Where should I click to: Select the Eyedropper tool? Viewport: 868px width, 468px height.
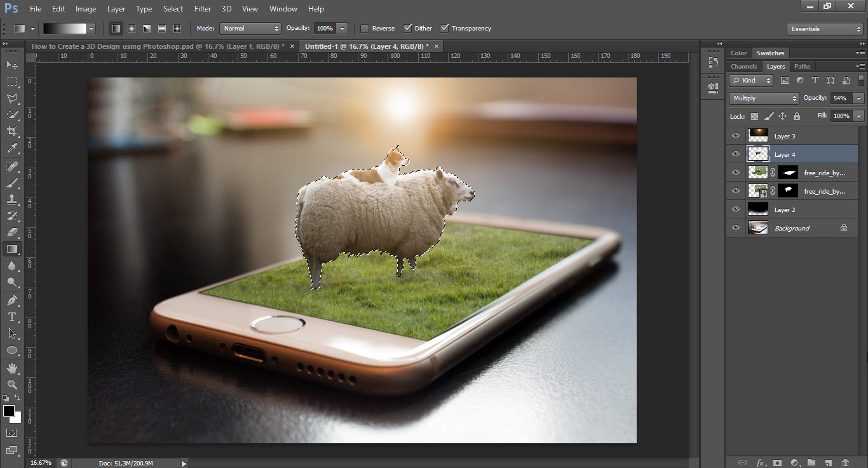pyautogui.click(x=12, y=148)
